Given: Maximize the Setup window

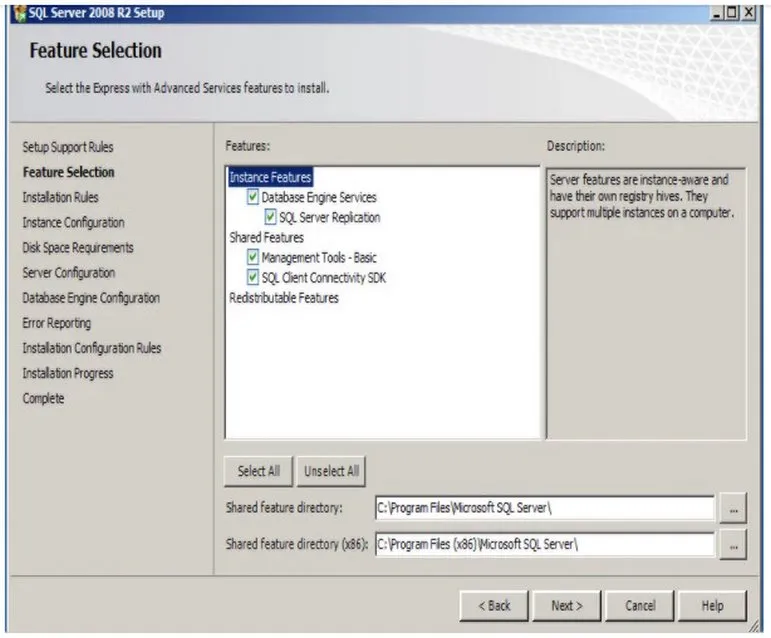Looking at the screenshot, I should coord(732,13).
